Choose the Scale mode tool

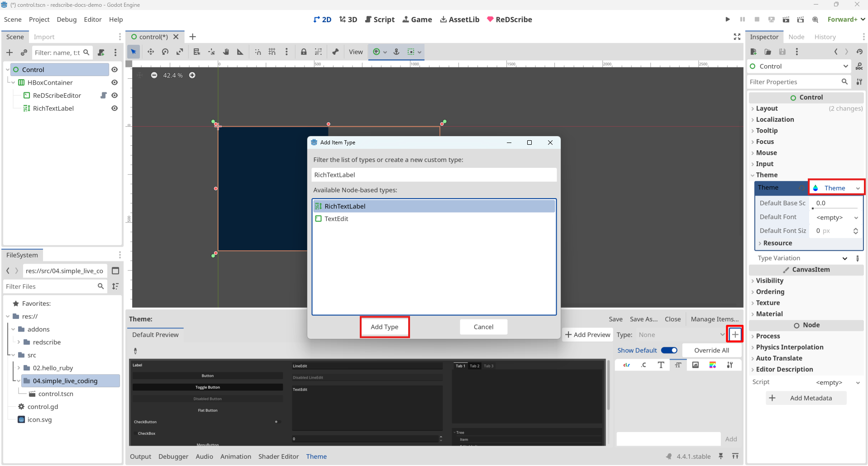click(180, 52)
